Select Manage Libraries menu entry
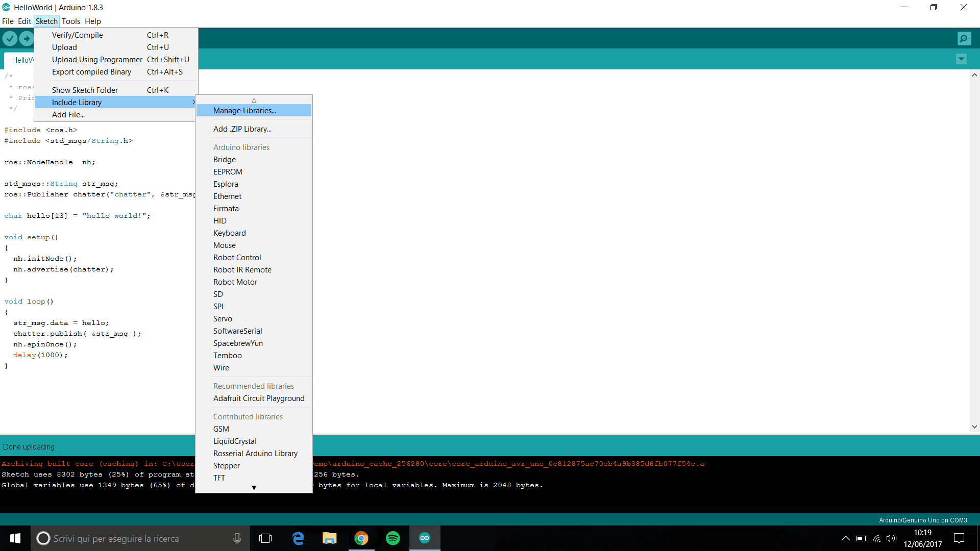 coord(244,111)
